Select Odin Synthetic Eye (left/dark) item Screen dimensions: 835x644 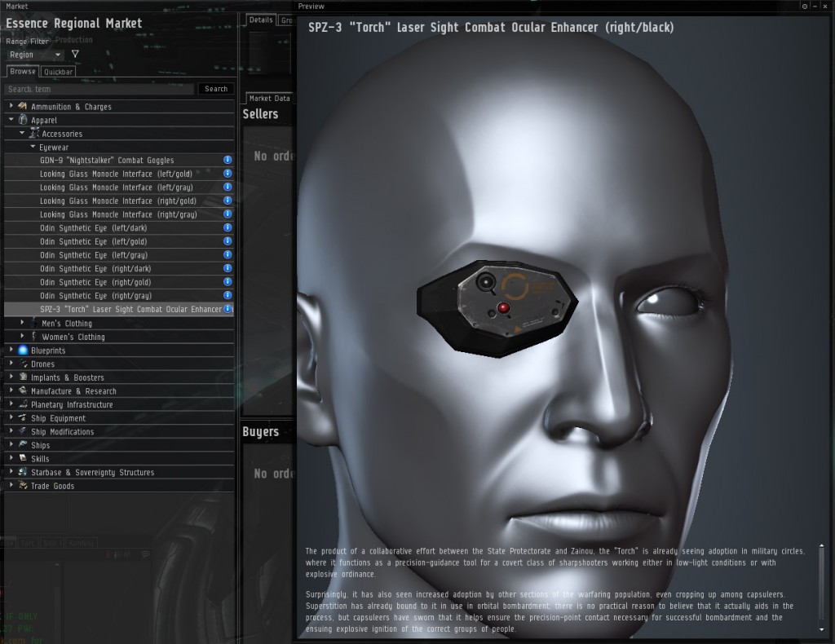pyautogui.click(x=119, y=227)
